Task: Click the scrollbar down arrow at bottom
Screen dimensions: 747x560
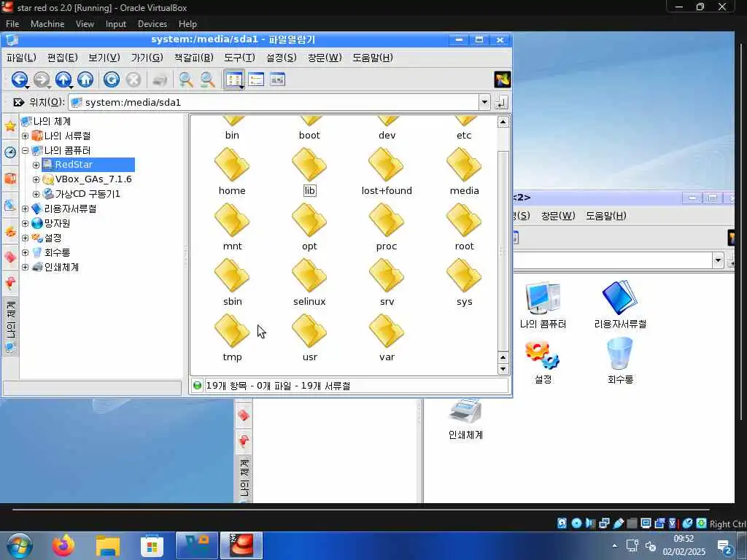Action: [503, 369]
